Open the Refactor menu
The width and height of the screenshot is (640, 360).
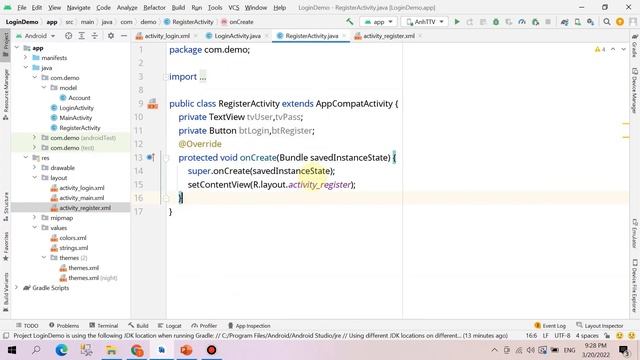click(x=154, y=7)
